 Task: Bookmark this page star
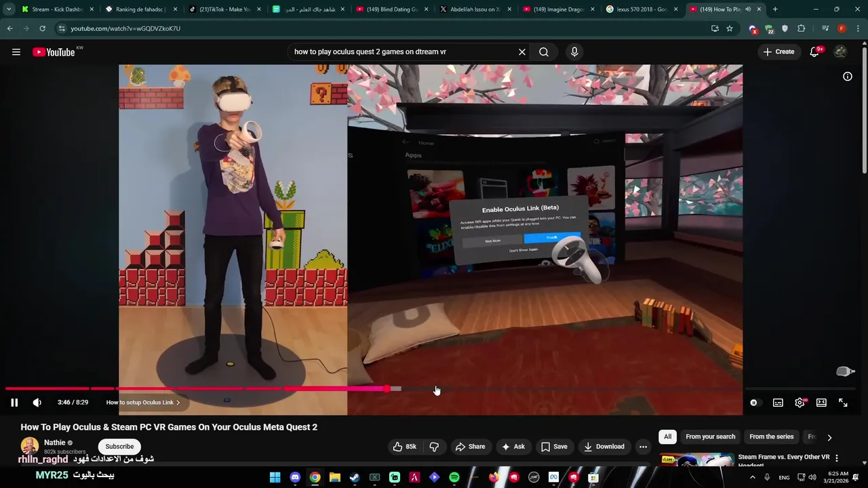coord(730,28)
